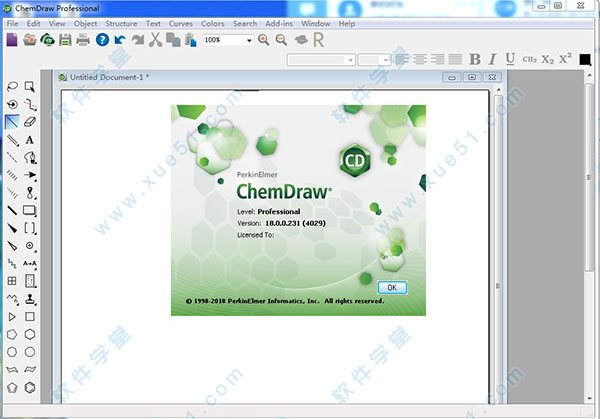Open the Help menu

click(x=347, y=24)
